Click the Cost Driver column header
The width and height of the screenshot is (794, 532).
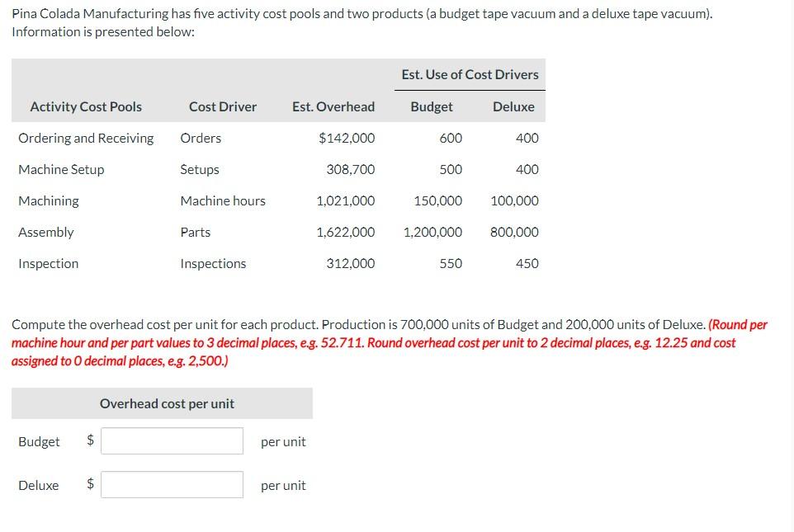pos(222,106)
